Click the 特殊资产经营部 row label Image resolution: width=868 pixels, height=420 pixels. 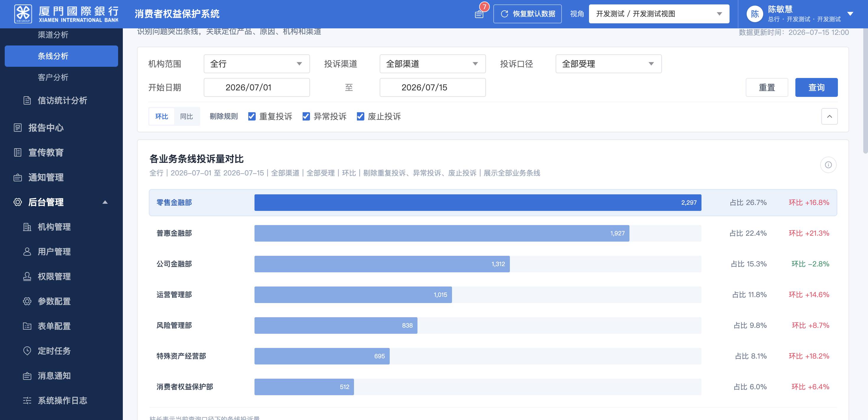181,356
